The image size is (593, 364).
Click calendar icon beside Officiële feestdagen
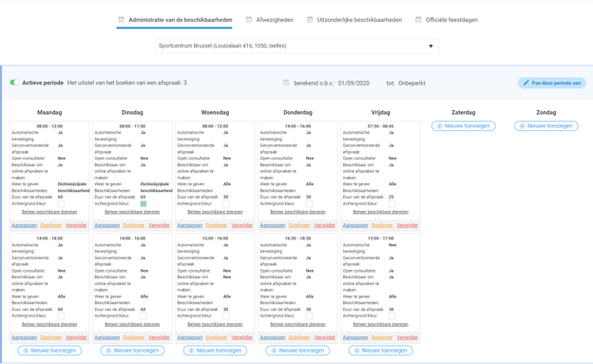[418, 20]
